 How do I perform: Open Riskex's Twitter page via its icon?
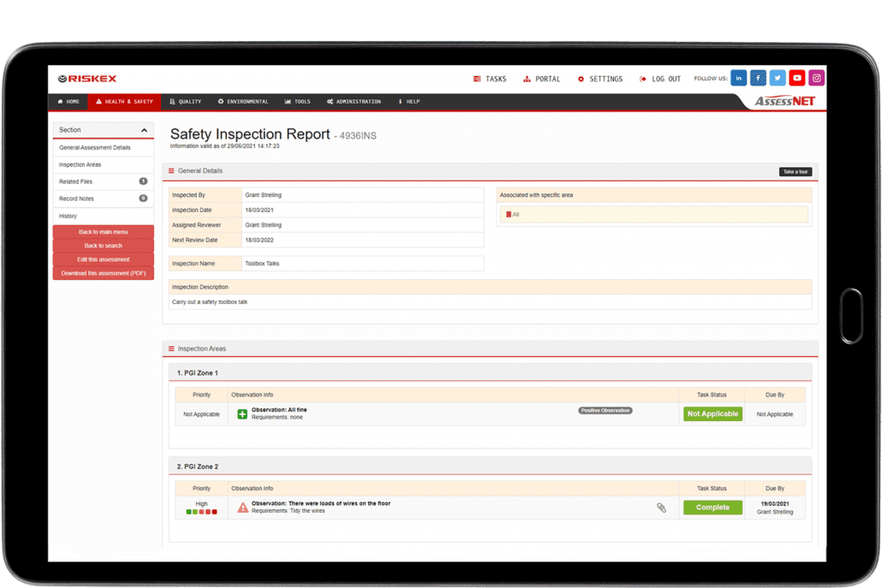777,77
